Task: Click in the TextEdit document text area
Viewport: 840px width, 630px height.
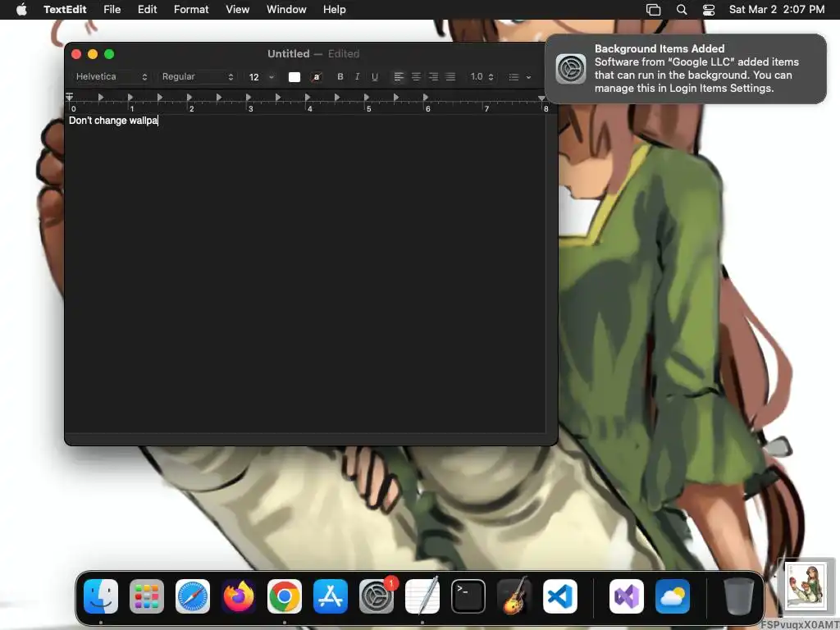Action: pyautogui.click(x=305, y=273)
